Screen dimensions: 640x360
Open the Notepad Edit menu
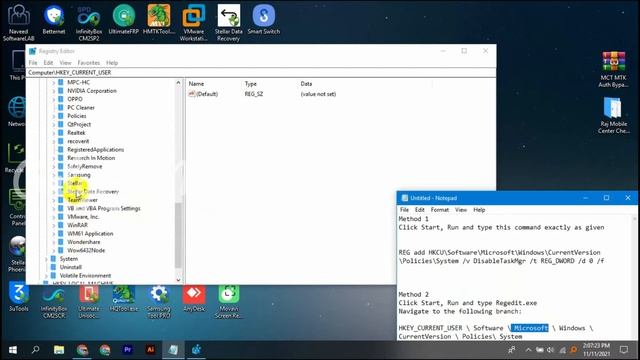pos(420,210)
